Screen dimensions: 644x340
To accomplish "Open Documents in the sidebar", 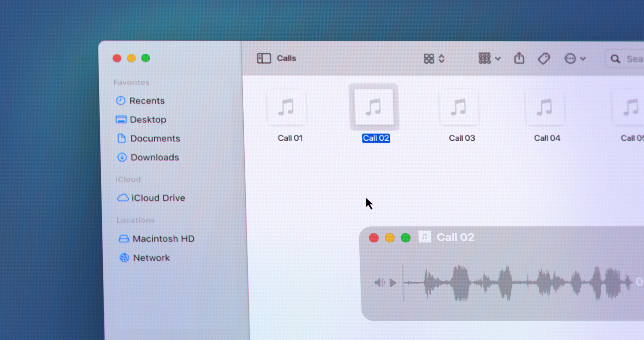I will click(x=155, y=138).
